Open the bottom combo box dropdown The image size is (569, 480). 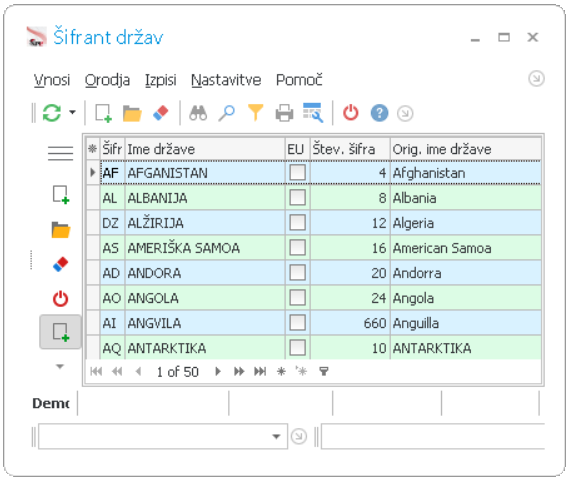click(x=276, y=436)
